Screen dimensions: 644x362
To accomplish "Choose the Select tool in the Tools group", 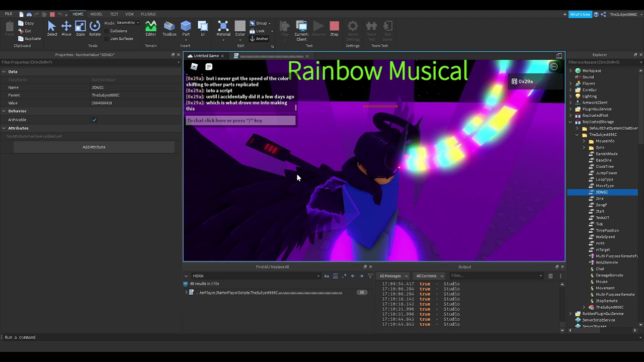I will coord(52,29).
